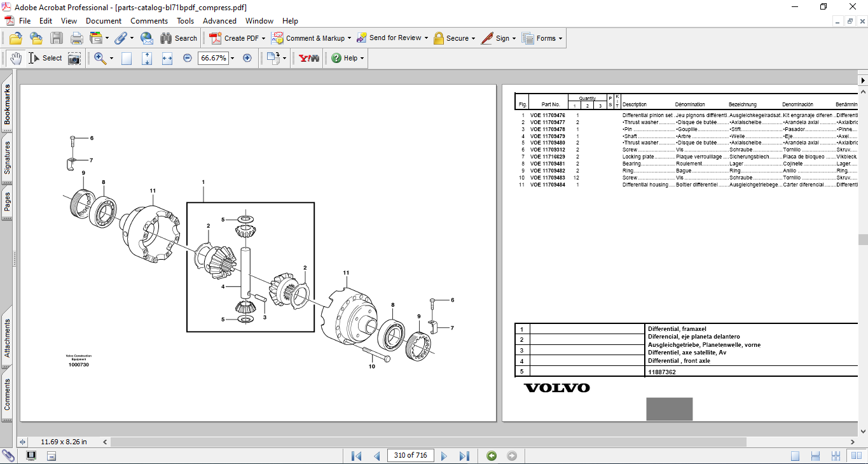Click the Search button with binoculars

[x=179, y=38]
